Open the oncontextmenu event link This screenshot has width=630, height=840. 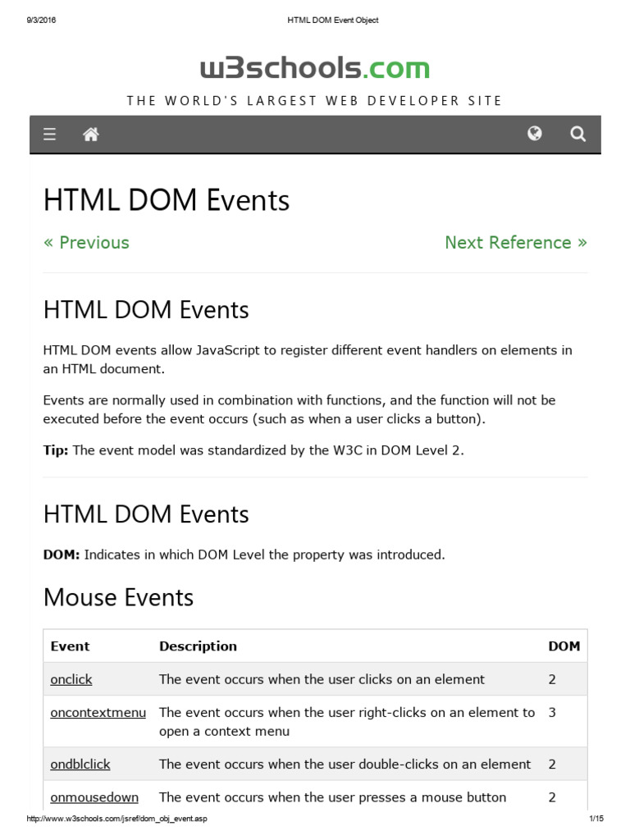pos(98,713)
